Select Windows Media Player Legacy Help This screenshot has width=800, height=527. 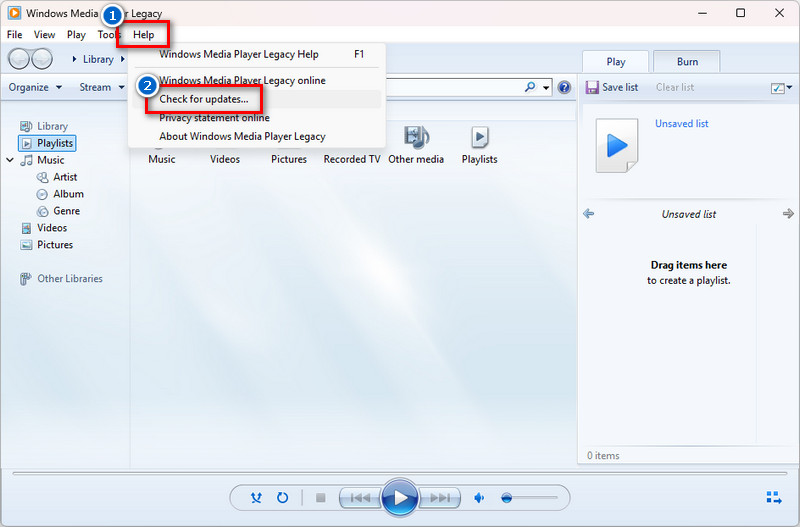point(257,54)
